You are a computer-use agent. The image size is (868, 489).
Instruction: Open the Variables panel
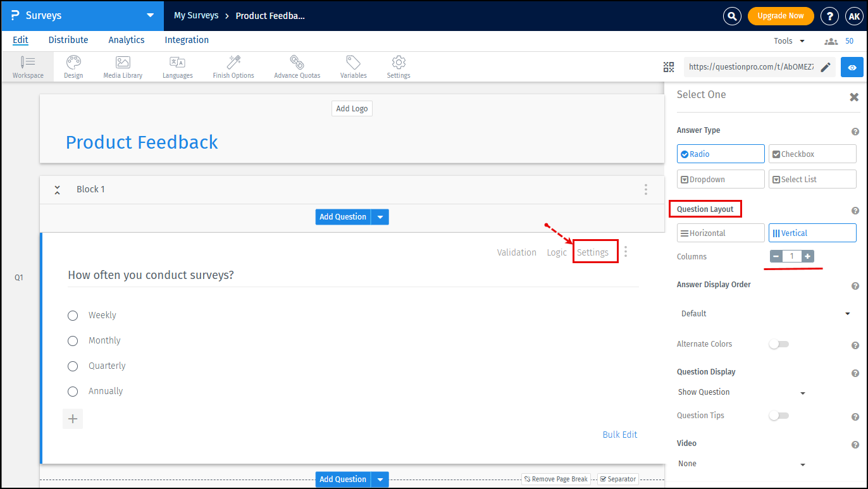click(x=353, y=66)
